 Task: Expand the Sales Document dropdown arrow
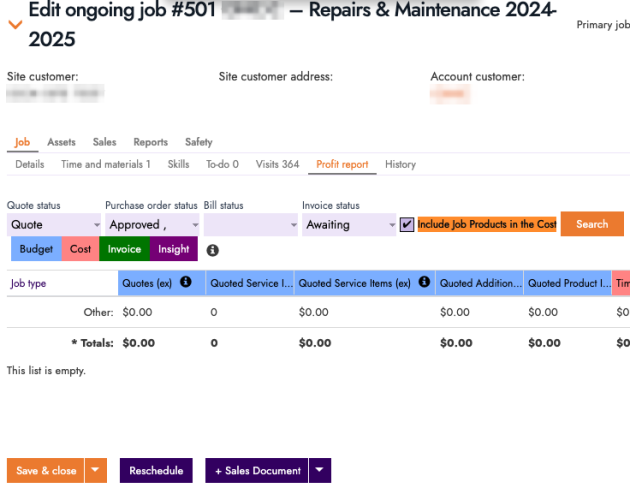point(319,471)
